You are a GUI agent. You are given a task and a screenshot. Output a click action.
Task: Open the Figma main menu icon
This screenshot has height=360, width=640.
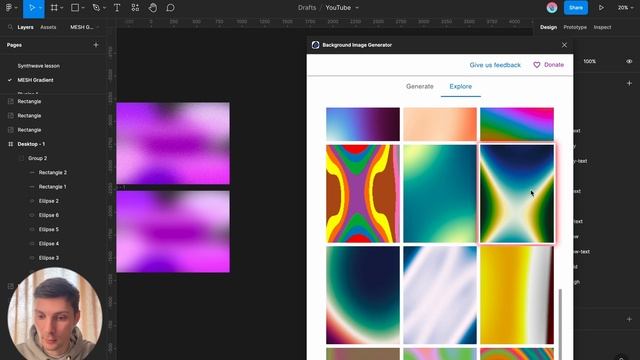click(9, 8)
